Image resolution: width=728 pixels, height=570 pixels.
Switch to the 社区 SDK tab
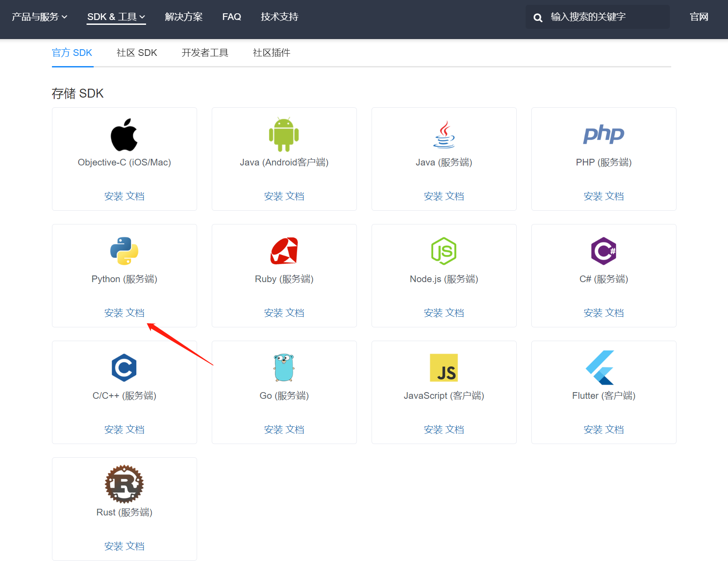pyautogui.click(x=137, y=53)
